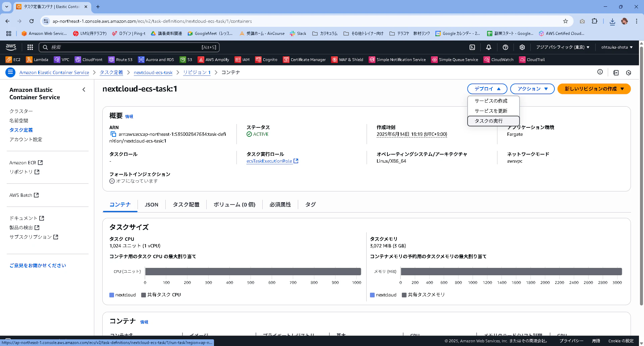Image resolution: width=644 pixels, height=346 pixels.
Task: Open the AWS help question-mark icon
Action: 505,47
